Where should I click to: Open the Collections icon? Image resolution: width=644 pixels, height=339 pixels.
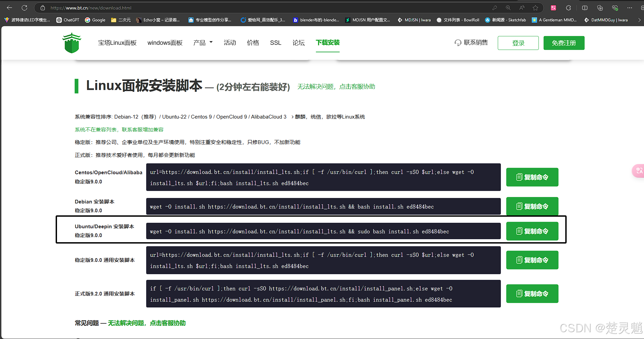coord(600,8)
